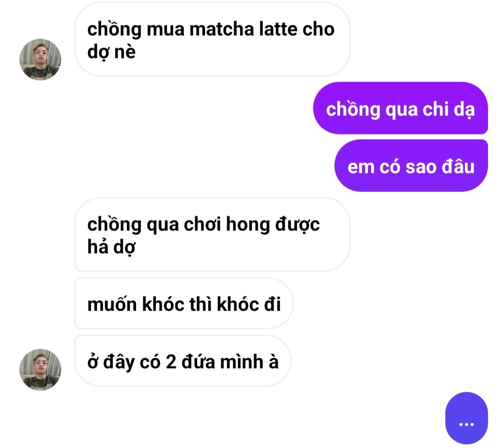Viewport: 501px width, 448px height.
Task: Tap the profile picture next to the last received message
Action: (40, 370)
